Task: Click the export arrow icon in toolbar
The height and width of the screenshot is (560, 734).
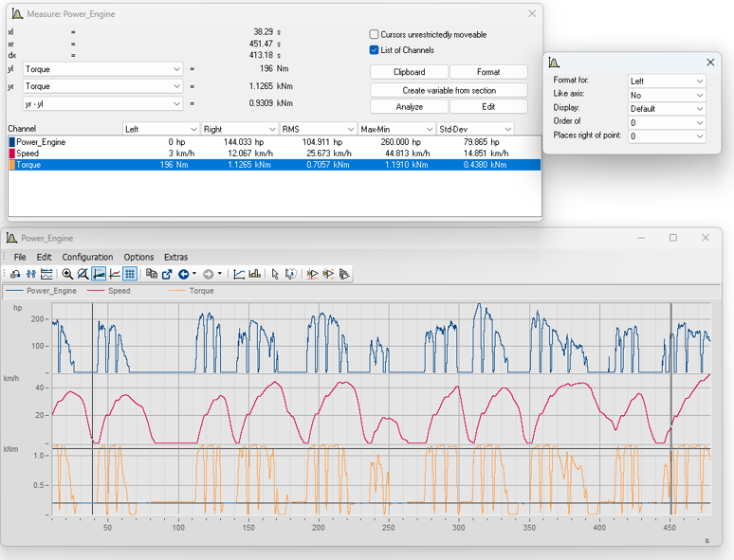Action: (167, 274)
